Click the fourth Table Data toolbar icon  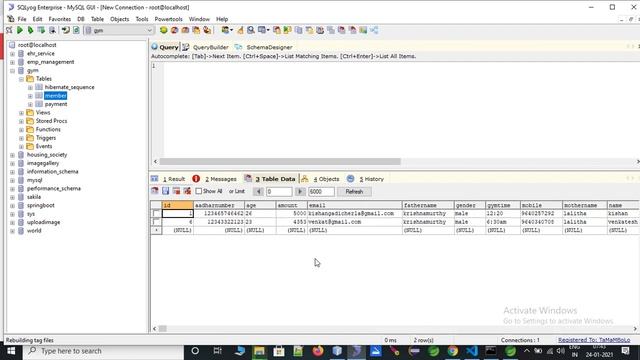[187, 191]
